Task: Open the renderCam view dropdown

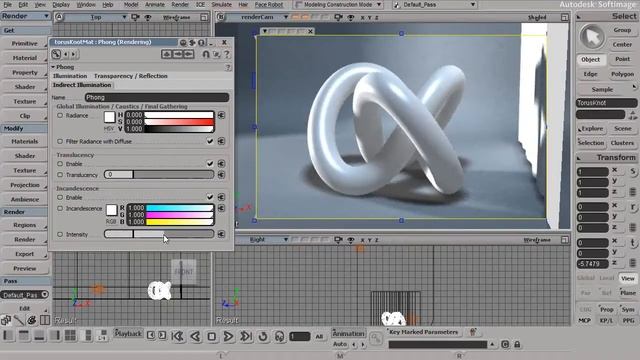Action: (x=286, y=17)
